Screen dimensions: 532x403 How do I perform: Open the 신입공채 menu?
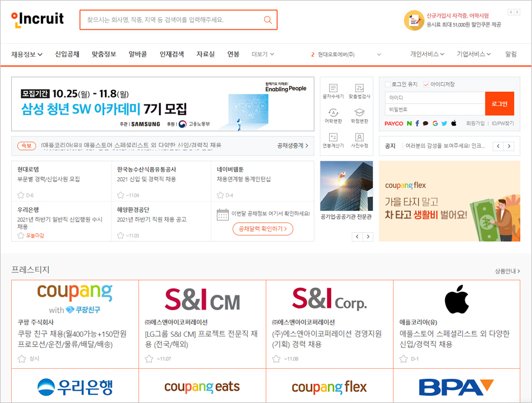[67, 54]
